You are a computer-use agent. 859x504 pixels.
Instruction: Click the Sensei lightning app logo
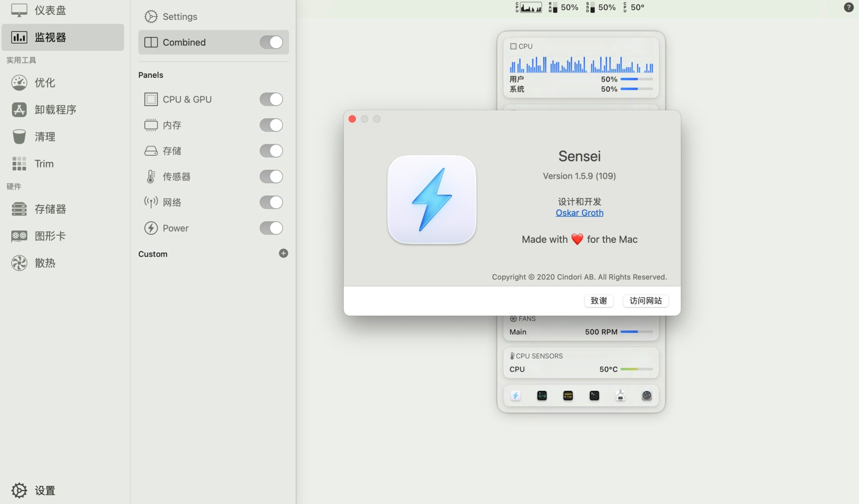click(x=432, y=200)
